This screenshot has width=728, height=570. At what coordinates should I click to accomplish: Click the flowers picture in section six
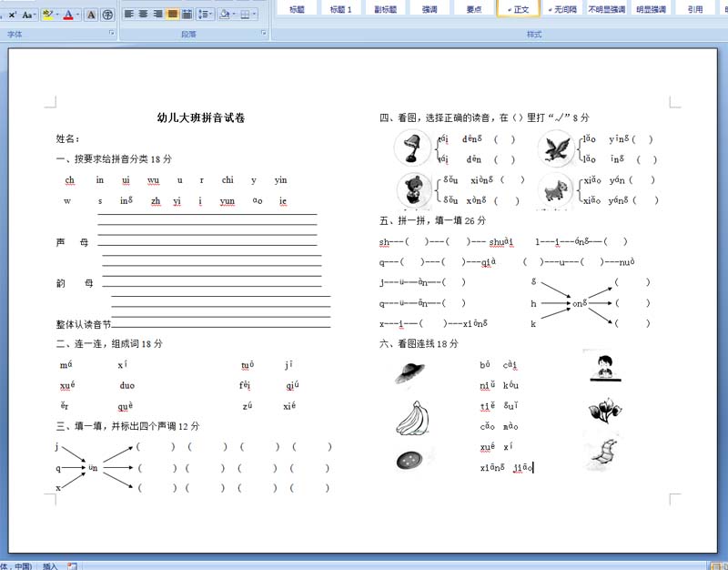(604, 410)
